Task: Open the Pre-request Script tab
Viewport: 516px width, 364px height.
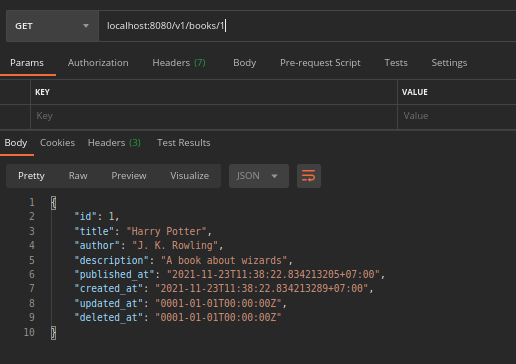Action: [x=320, y=63]
